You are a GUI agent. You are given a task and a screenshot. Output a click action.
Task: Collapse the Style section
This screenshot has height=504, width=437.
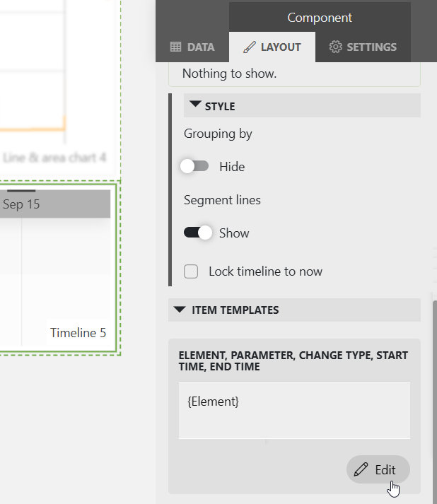pyautogui.click(x=196, y=105)
